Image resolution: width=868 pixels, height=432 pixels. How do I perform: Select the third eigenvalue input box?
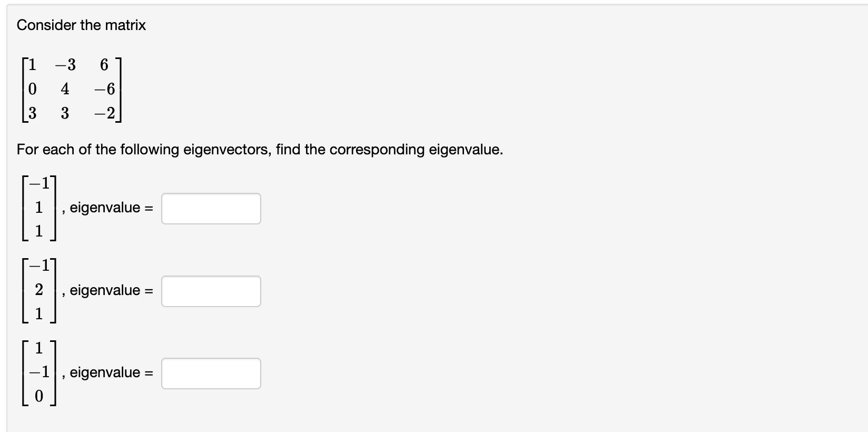pyautogui.click(x=211, y=374)
